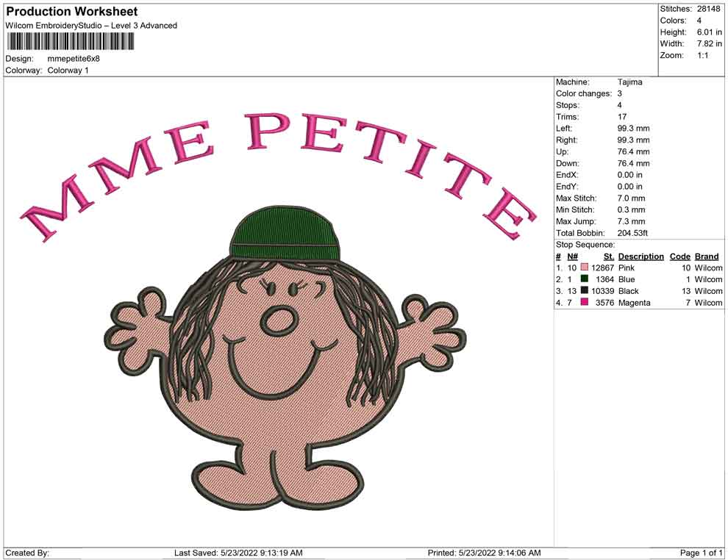Click the 'St.' column header
The image size is (728, 560).
tap(609, 256)
